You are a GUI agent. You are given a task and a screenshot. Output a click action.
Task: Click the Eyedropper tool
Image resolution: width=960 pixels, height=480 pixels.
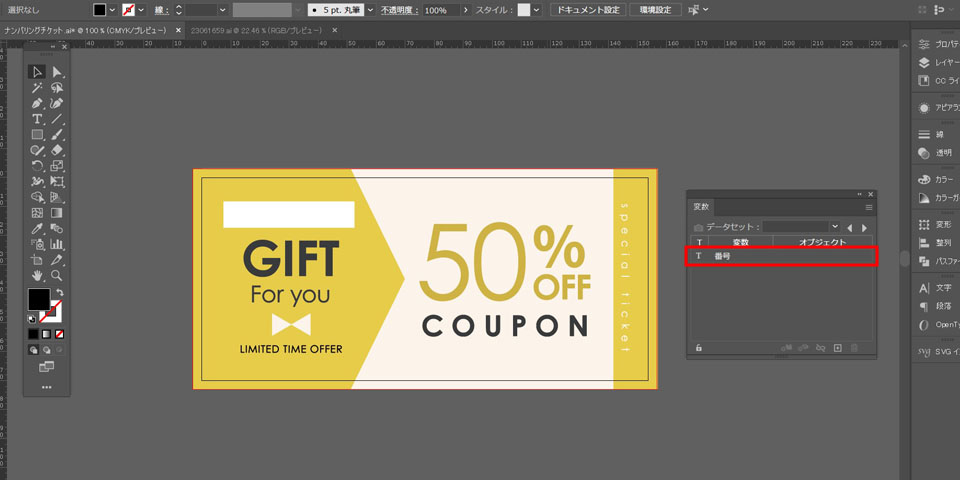pyautogui.click(x=37, y=228)
